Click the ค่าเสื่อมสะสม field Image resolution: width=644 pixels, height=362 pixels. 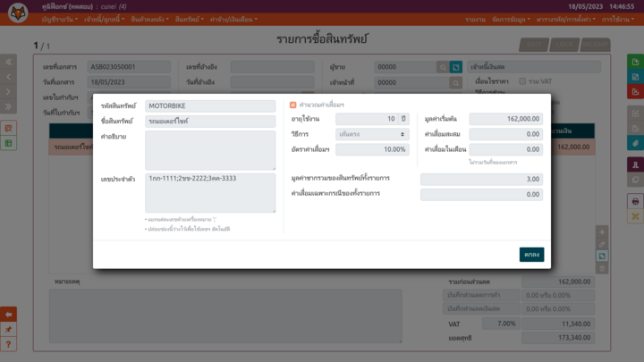[x=506, y=134]
